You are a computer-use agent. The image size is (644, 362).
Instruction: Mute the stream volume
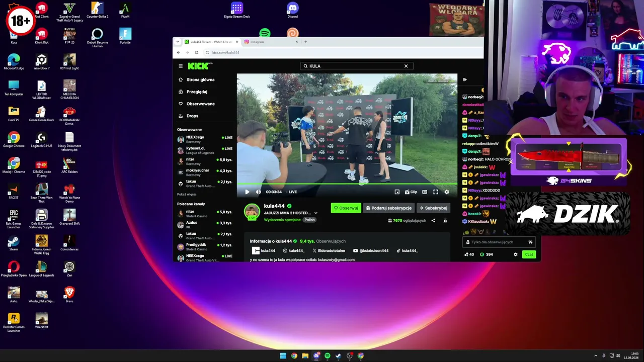point(258,192)
